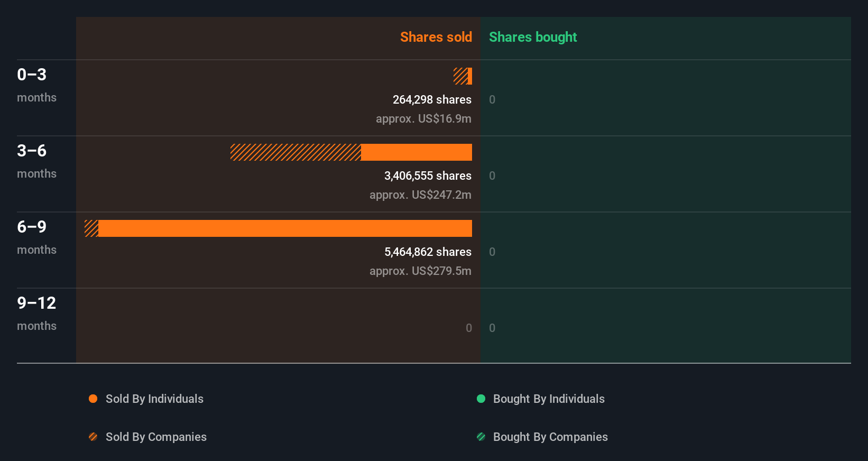Screen dimensions: 868x461
Task: Click the Shares bought column header
Action: pos(532,37)
